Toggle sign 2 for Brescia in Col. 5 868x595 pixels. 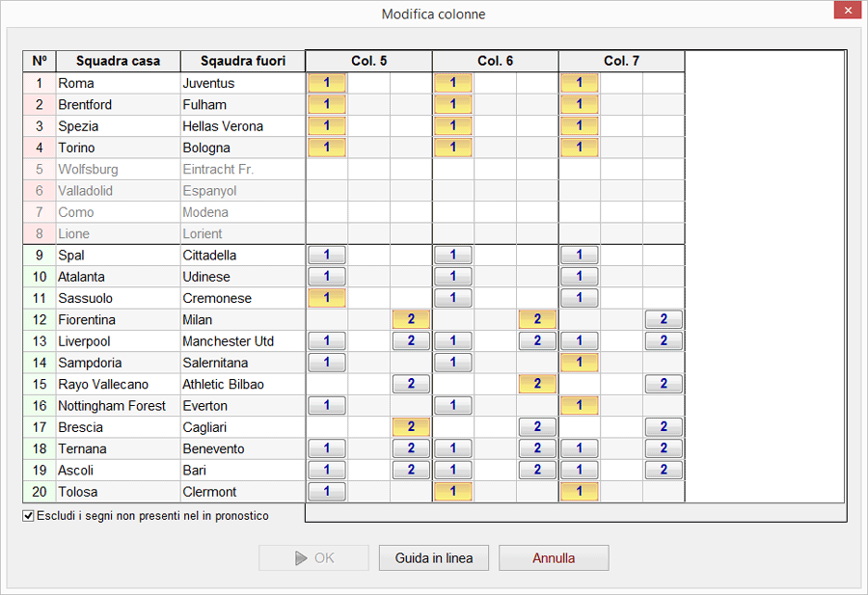coord(411,427)
